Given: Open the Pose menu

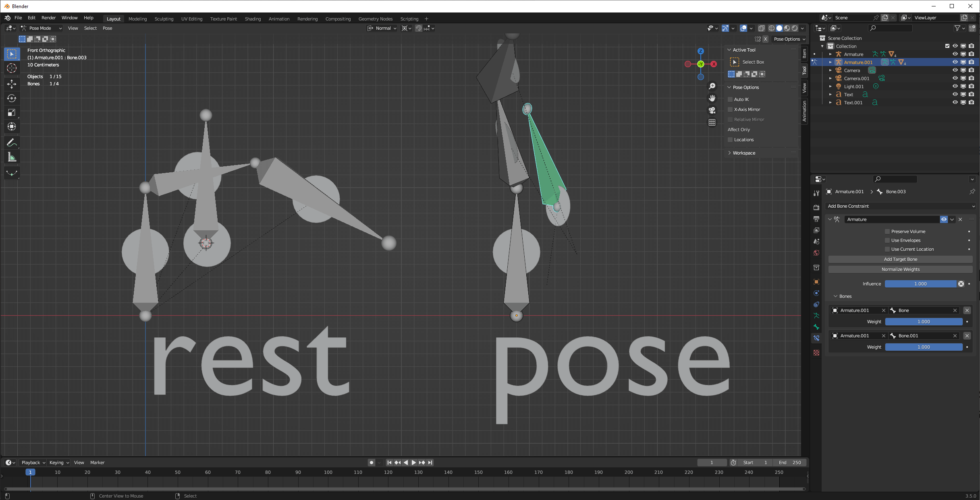Looking at the screenshot, I should [107, 28].
